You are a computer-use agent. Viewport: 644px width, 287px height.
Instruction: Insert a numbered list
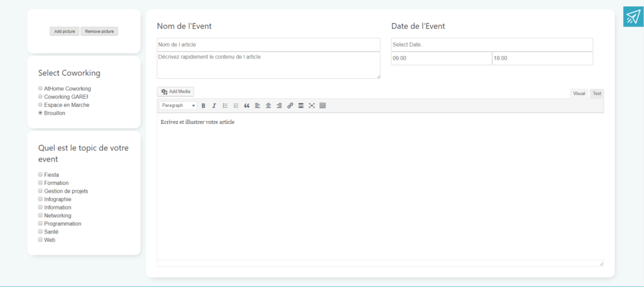(236, 106)
